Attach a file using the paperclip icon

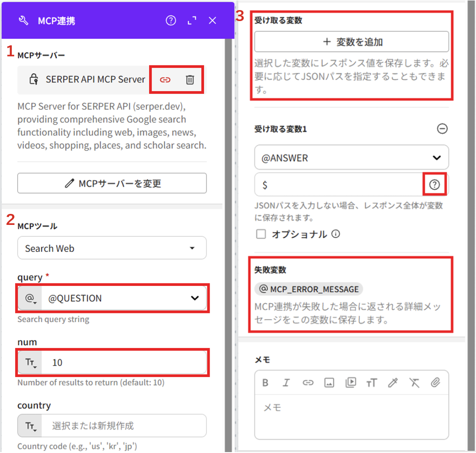pyautogui.click(x=436, y=383)
